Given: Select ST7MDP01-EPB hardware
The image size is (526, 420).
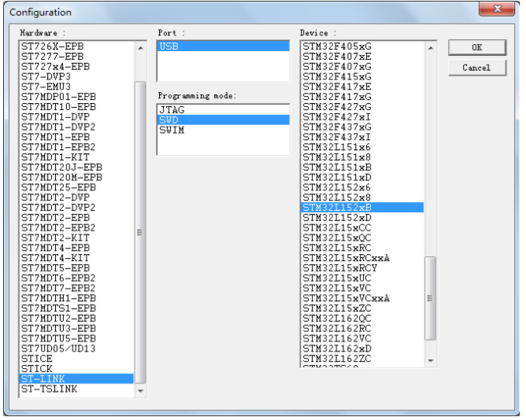Looking at the screenshot, I should (x=77, y=97).
